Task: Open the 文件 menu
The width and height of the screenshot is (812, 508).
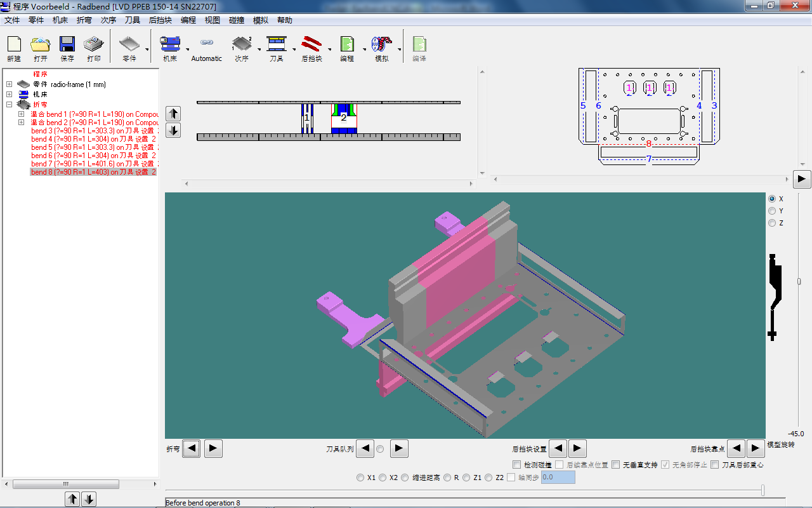Action: 12,20
